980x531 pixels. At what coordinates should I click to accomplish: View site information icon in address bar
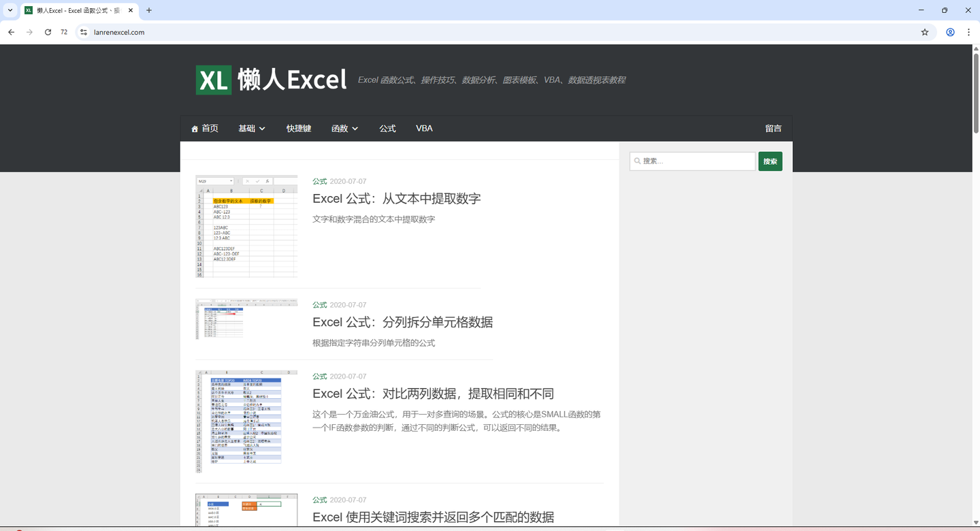83,32
